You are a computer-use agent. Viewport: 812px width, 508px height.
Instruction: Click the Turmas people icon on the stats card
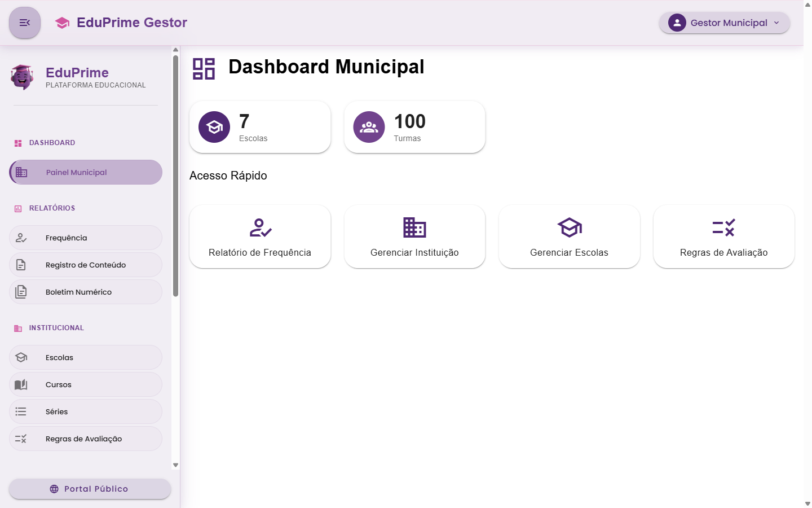[369, 127]
